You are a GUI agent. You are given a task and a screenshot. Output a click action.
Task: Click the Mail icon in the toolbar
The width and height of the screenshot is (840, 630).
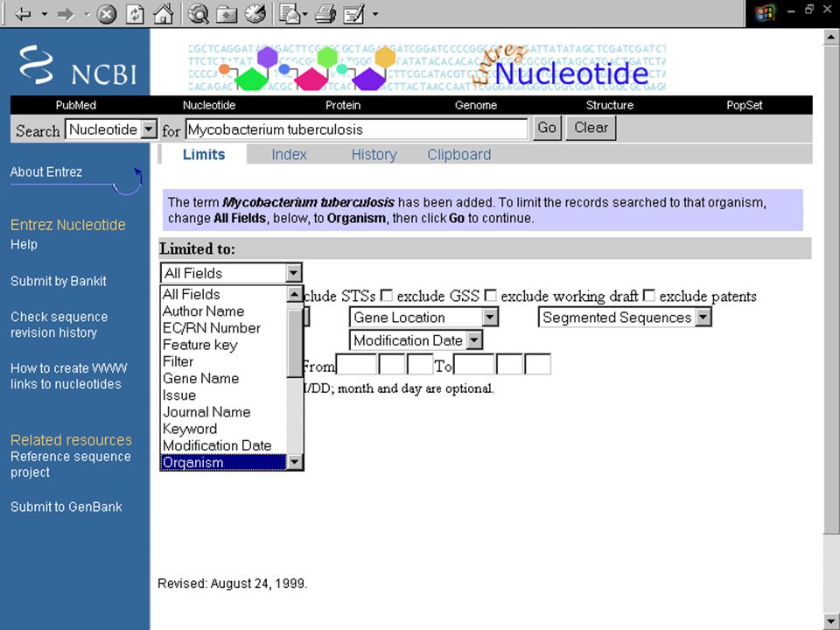point(290,13)
